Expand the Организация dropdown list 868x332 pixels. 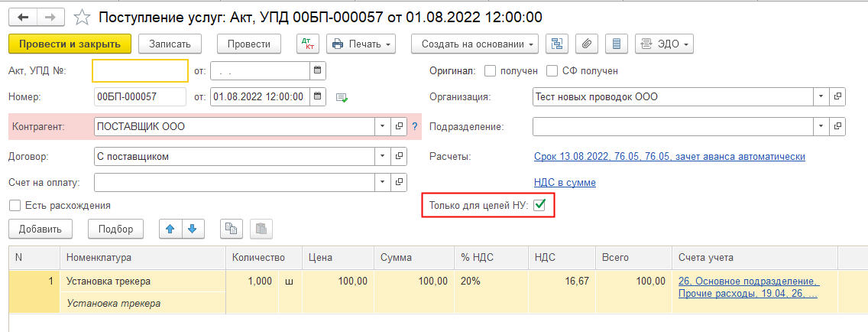821,97
